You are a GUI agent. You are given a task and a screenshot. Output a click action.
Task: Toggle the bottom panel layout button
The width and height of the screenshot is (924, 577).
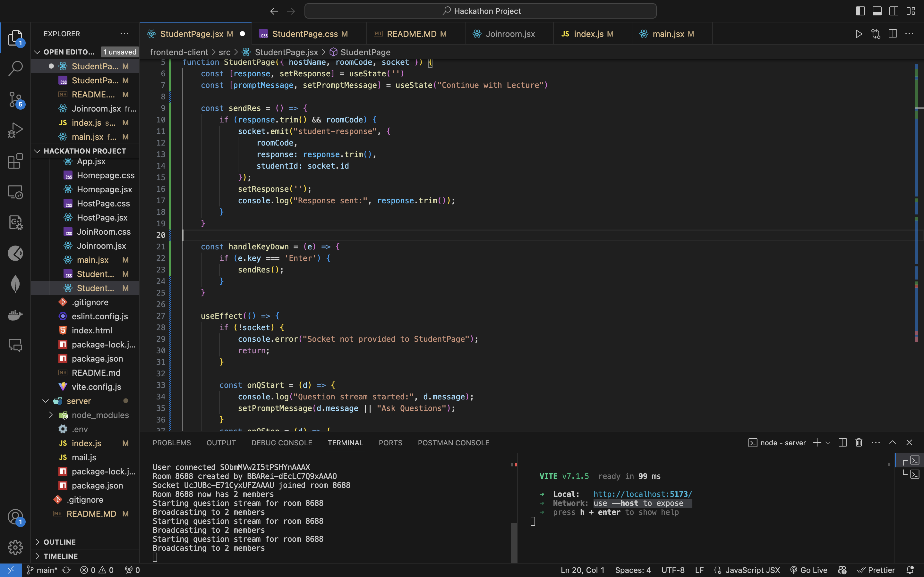pyautogui.click(x=877, y=11)
